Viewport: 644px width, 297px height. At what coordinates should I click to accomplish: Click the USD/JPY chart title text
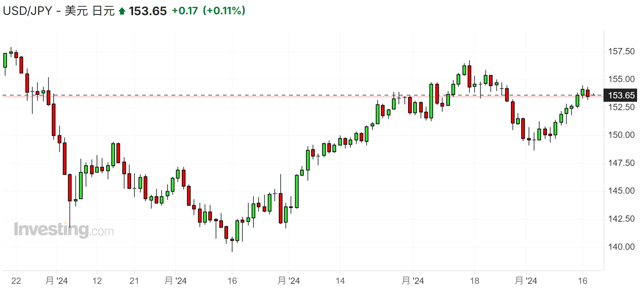pos(59,11)
